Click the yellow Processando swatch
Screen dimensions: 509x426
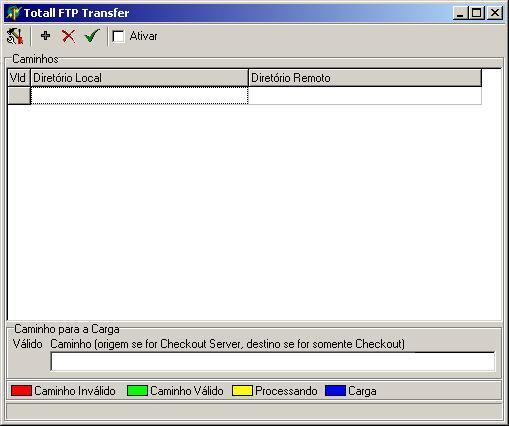242,391
